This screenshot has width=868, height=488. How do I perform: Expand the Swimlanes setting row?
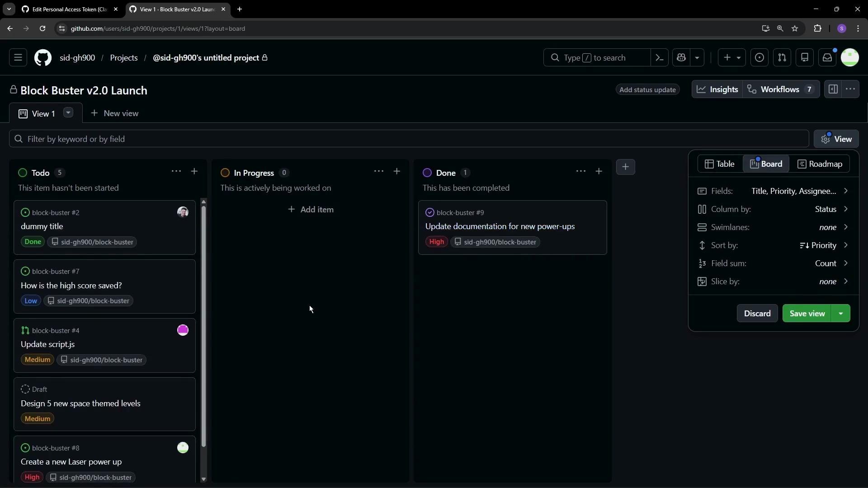point(773,227)
